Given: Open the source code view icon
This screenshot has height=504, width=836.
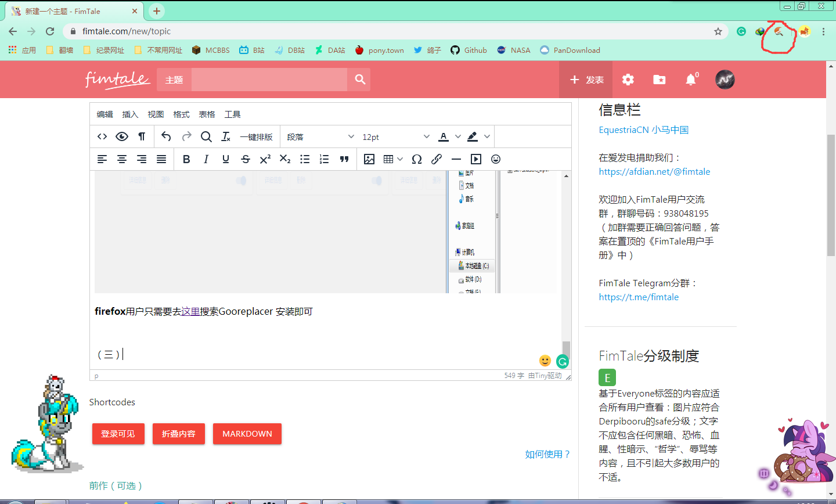Looking at the screenshot, I should click(x=102, y=136).
